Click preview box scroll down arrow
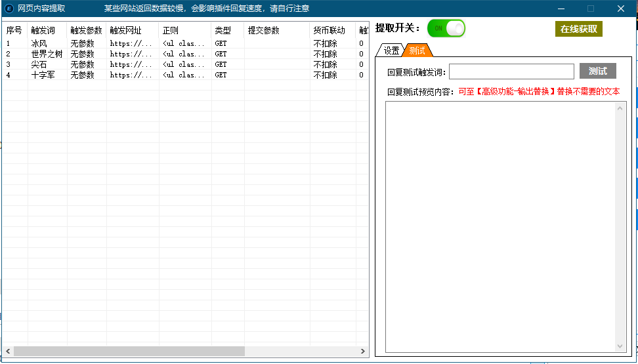 coord(620,346)
